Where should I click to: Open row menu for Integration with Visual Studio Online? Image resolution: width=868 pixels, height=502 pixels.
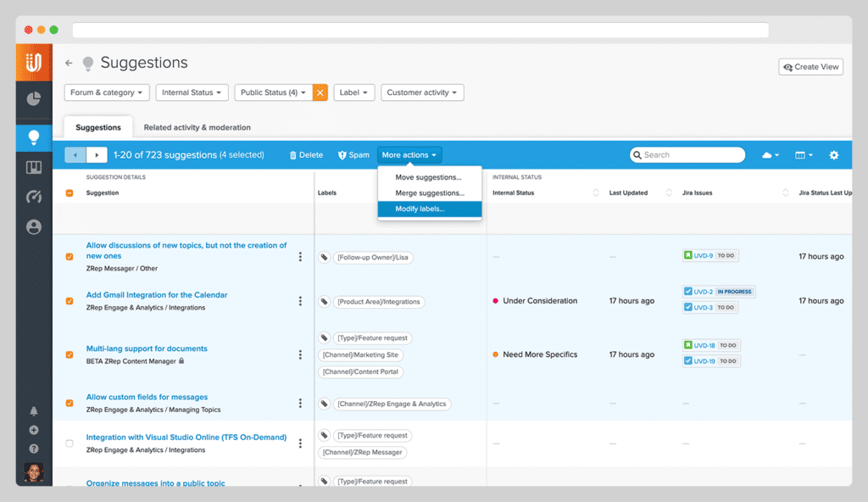(300, 443)
